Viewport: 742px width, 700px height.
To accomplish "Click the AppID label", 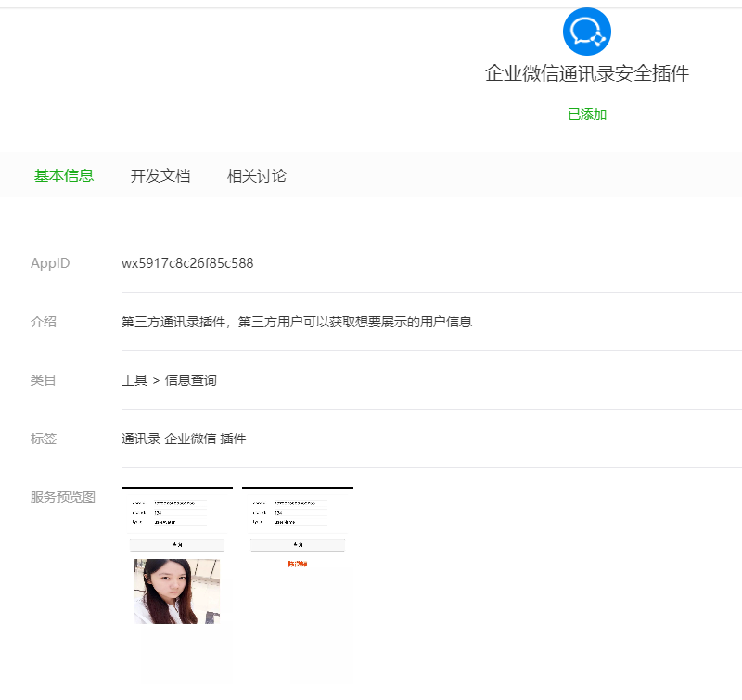I will (x=50, y=263).
